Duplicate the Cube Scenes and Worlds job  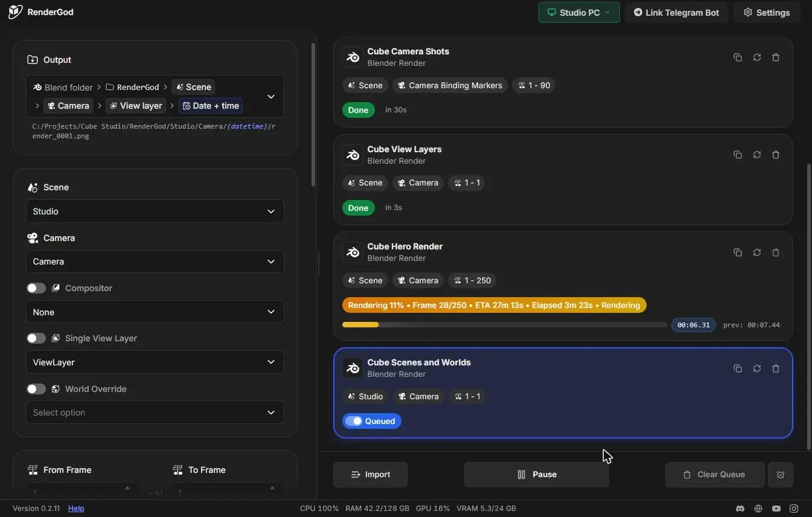[x=738, y=368]
